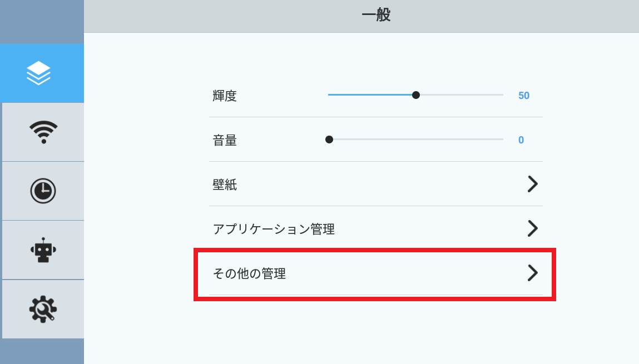Click the brightness value 50
Screen dimensions: 639x364
(x=524, y=95)
